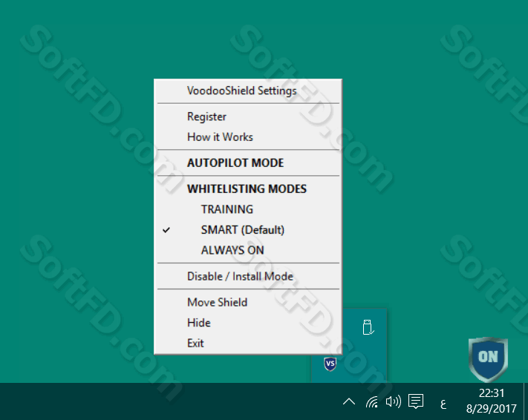Screen dimensions: 528x420
Task: Open VoodooShield Settings menu entry
Action: click(x=248, y=91)
